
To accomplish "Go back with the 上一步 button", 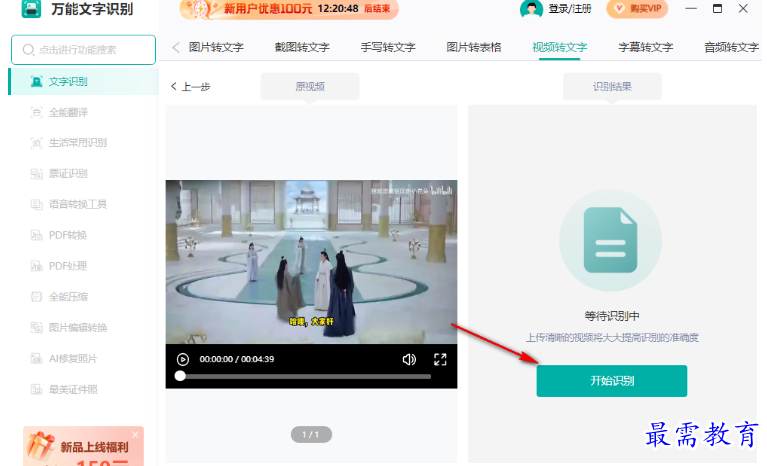I will click(190, 87).
